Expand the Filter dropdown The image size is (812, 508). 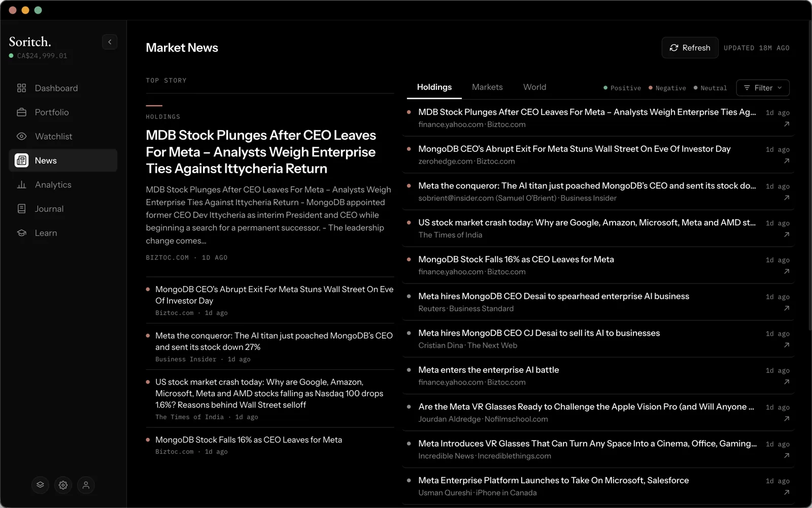coord(763,88)
